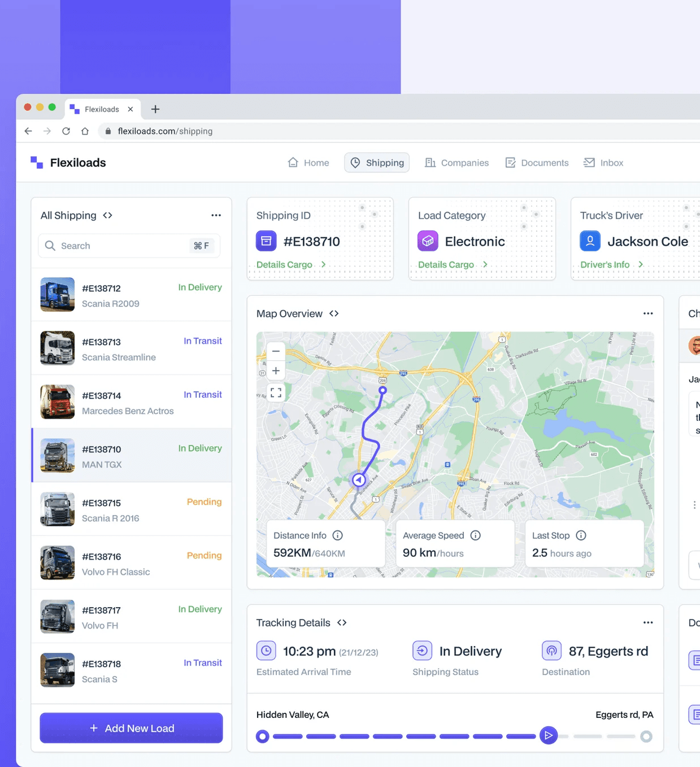The height and width of the screenshot is (767, 700).
Task: Click the Volvo FH Classic truck thumbnail
Action: pyautogui.click(x=58, y=563)
